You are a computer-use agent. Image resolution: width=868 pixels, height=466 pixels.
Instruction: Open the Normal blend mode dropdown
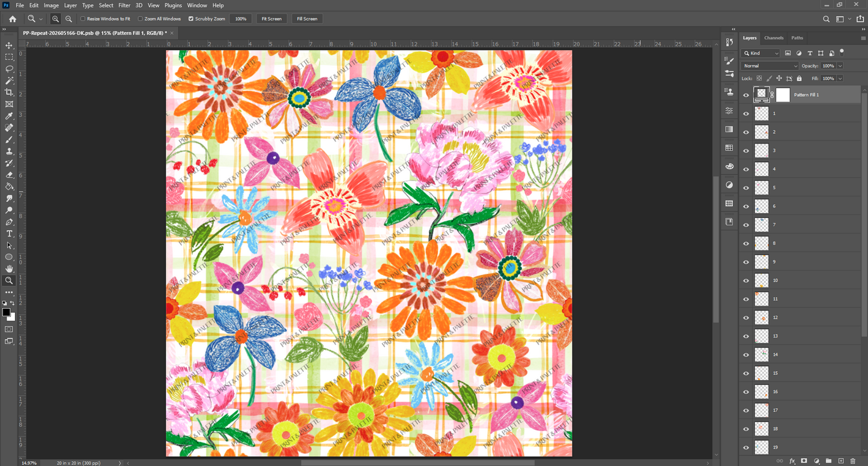tap(770, 66)
